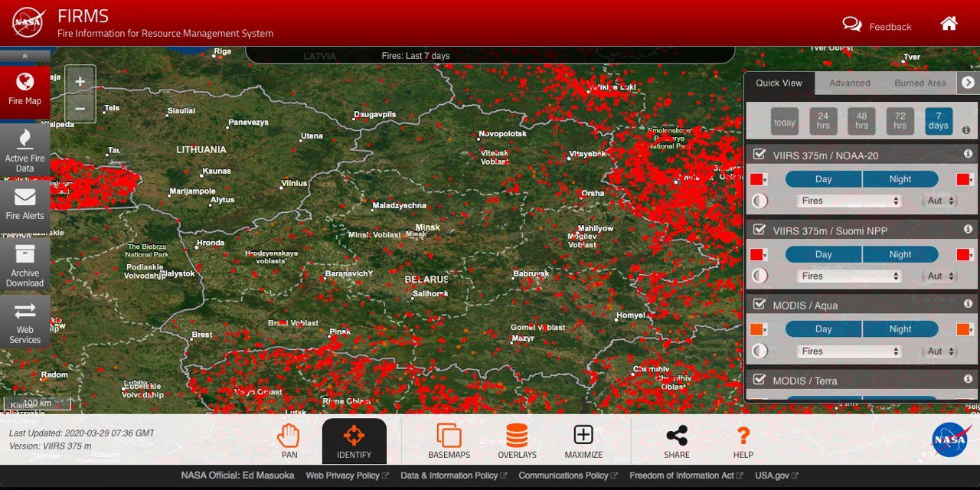Open night color picker for MODIS Aqua
Viewport: 980px width, 490px height.
[965, 329]
